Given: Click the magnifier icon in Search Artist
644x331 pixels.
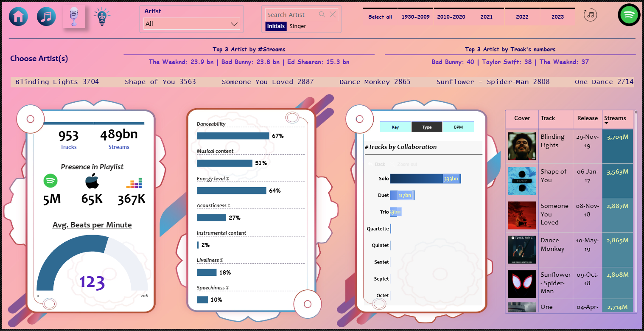Looking at the screenshot, I should (x=322, y=14).
